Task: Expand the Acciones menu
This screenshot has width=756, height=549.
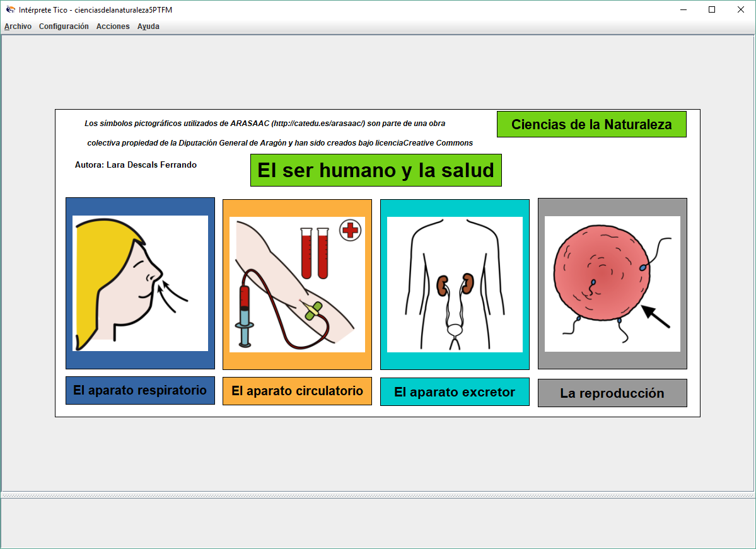Action: [x=113, y=26]
